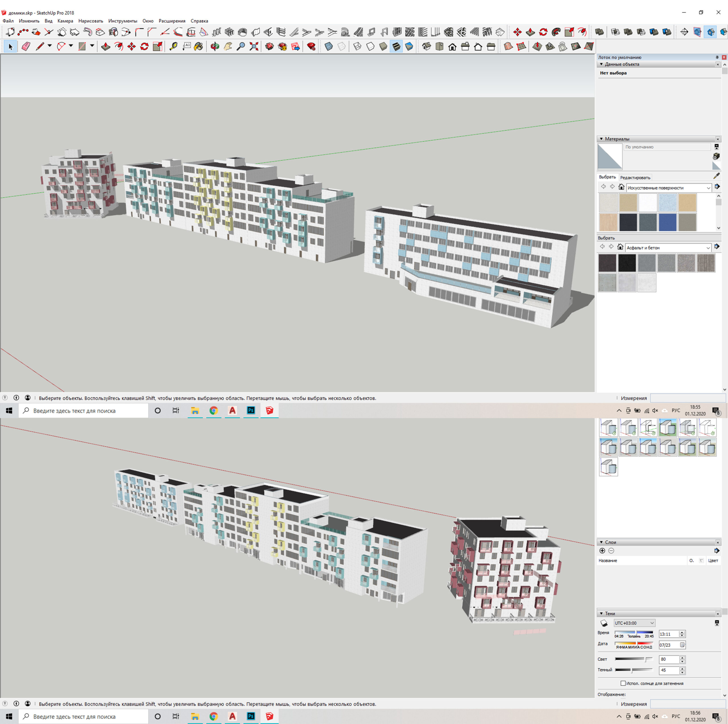This screenshot has height=724, width=728.
Task: Open Слои panel details arrow
Action: tap(717, 551)
